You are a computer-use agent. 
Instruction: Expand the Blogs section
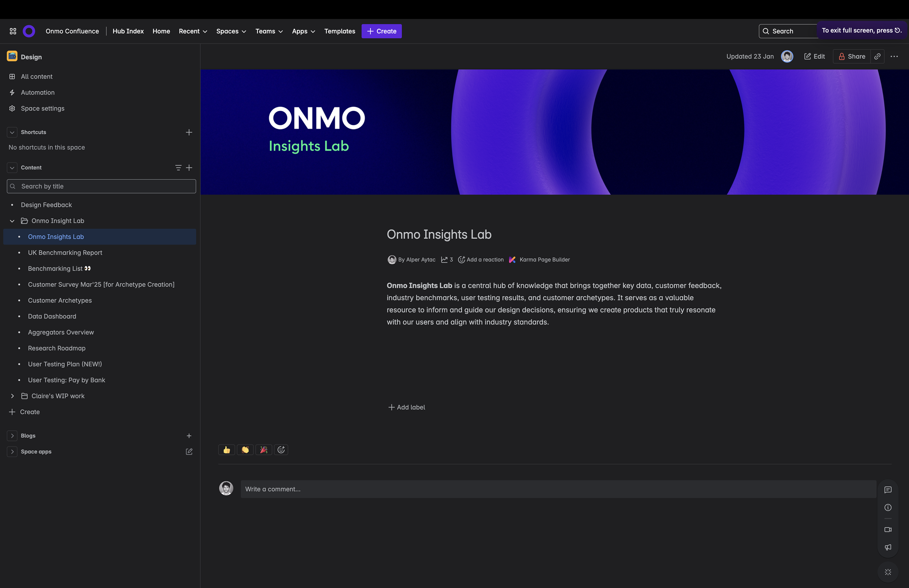12,436
